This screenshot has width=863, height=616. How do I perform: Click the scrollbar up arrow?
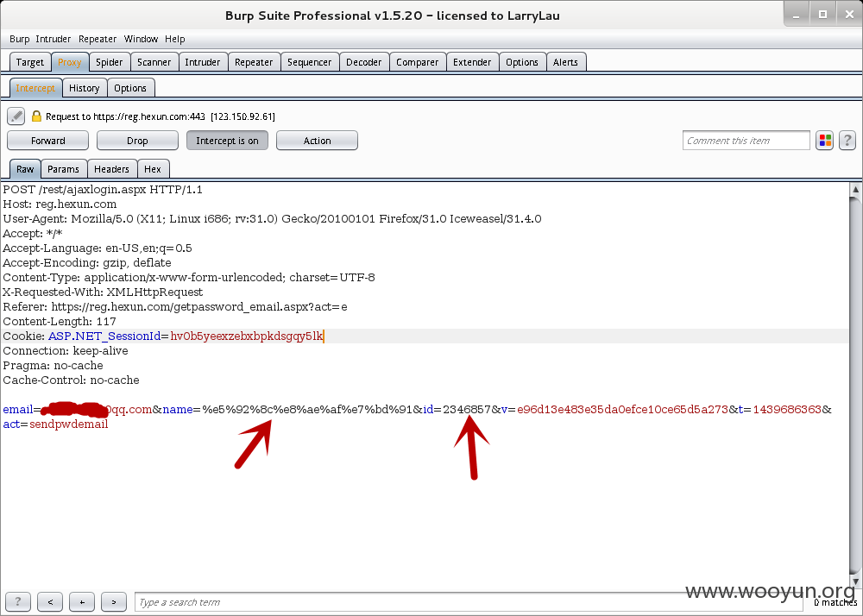(x=855, y=190)
